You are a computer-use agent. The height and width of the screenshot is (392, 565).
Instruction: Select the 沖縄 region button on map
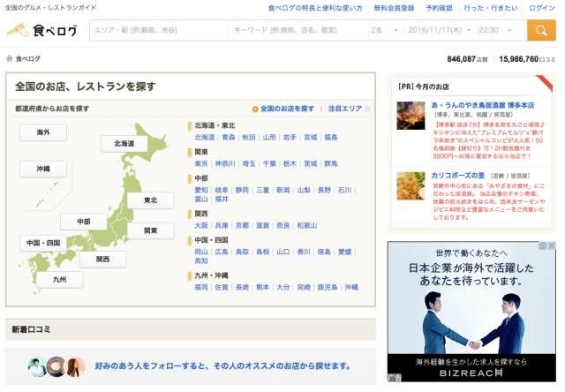click(x=42, y=169)
